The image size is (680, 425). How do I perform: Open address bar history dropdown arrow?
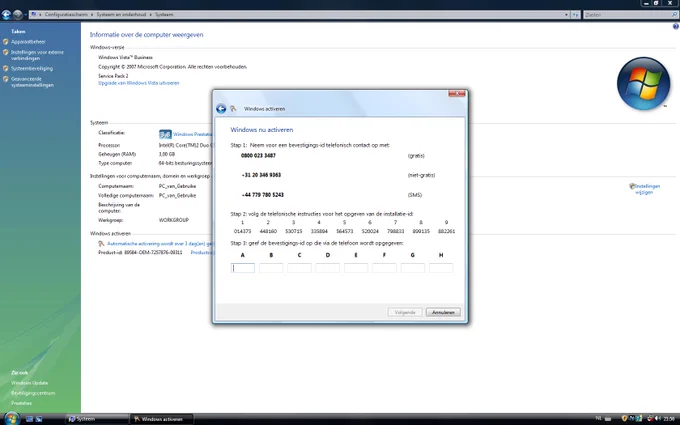coord(566,15)
